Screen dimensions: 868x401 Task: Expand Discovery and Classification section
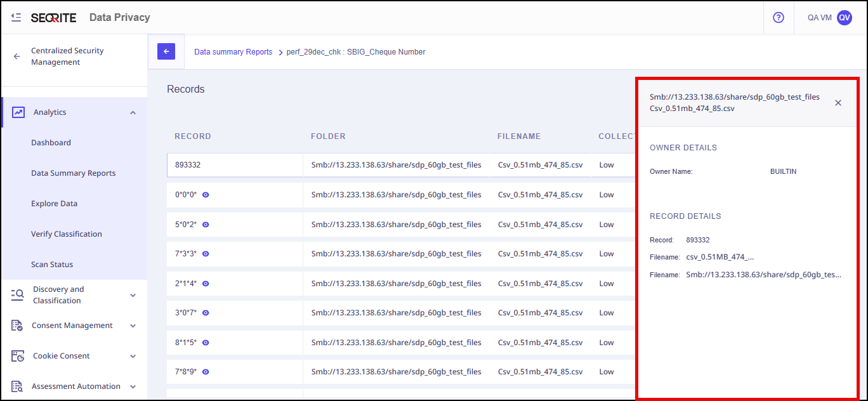click(x=133, y=295)
